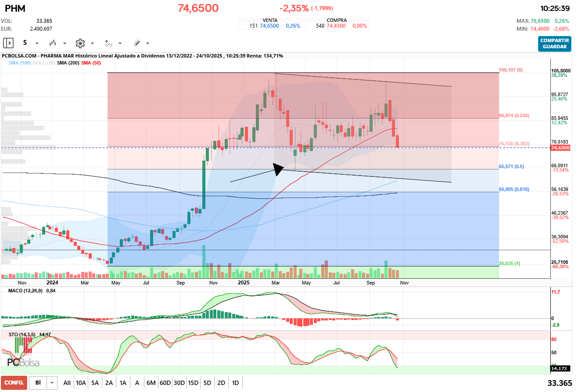This screenshot has height=392, width=578.
Task: Toggle the SMA (100) indicator label
Action: 20,63
